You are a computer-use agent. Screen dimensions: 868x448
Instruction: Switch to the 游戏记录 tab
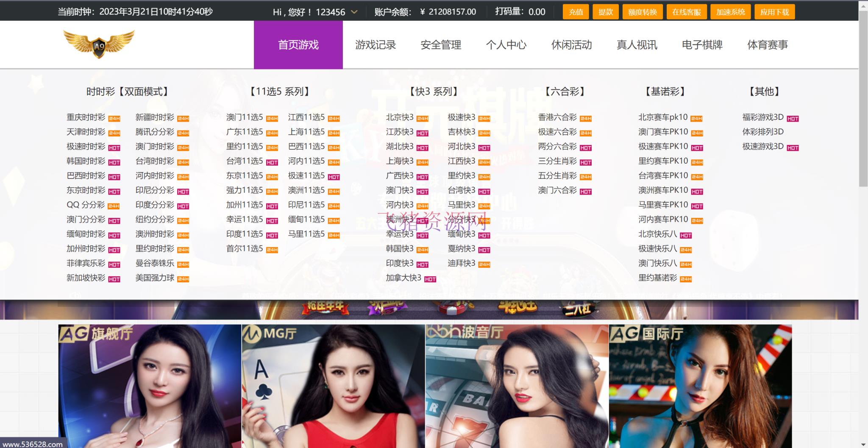376,45
